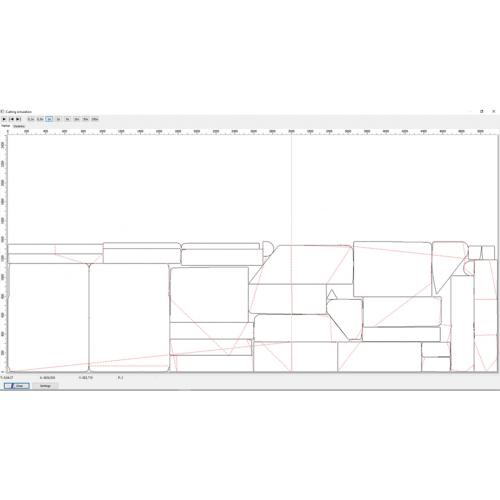Click the P value readout in status bar
The image size is (500, 500).
(121, 378)
